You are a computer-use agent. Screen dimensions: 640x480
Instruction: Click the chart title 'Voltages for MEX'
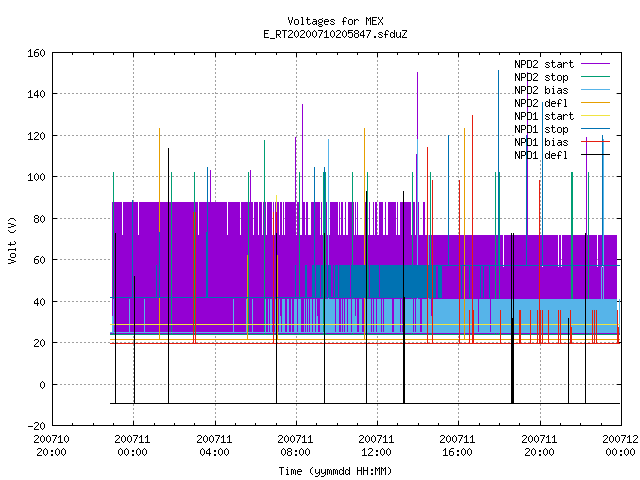tap(335, 21)
